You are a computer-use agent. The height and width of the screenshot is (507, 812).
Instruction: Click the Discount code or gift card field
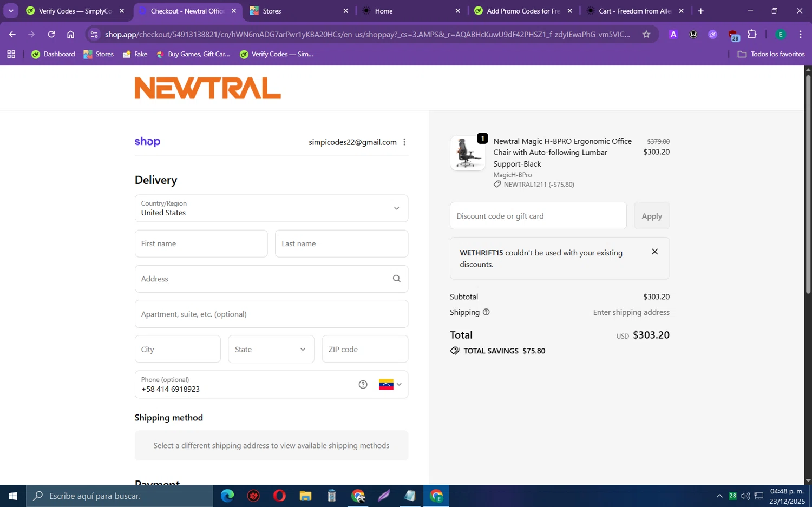538,216
